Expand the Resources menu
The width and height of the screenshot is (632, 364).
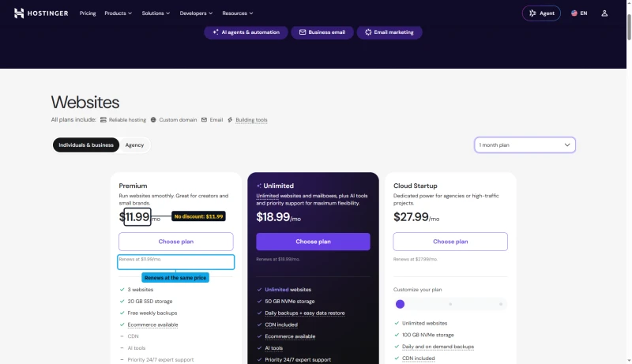click(x=238, y=13)
